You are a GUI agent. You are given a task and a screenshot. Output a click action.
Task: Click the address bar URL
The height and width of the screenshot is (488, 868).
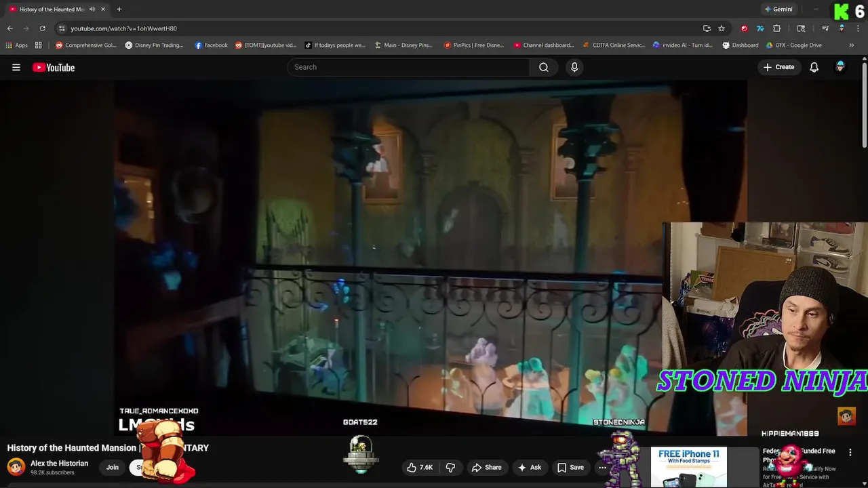[x=123, y=28]
